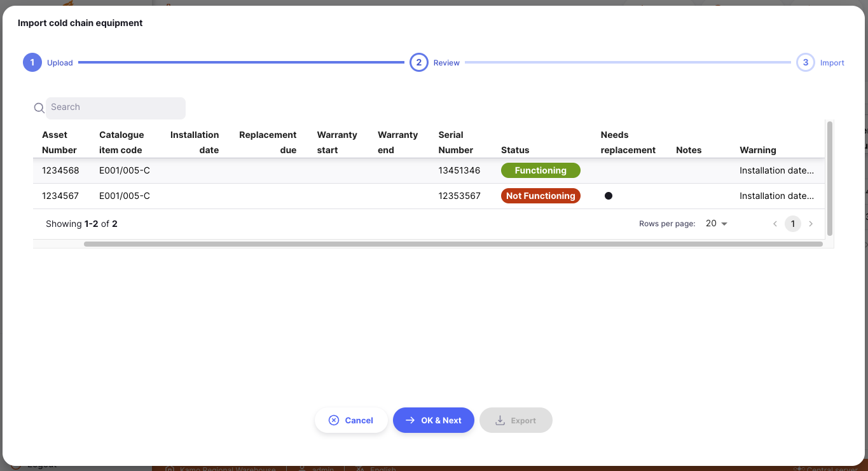The image size is (868, 471).
Task: Click Warranty start column header
Action: coord(337,142)
